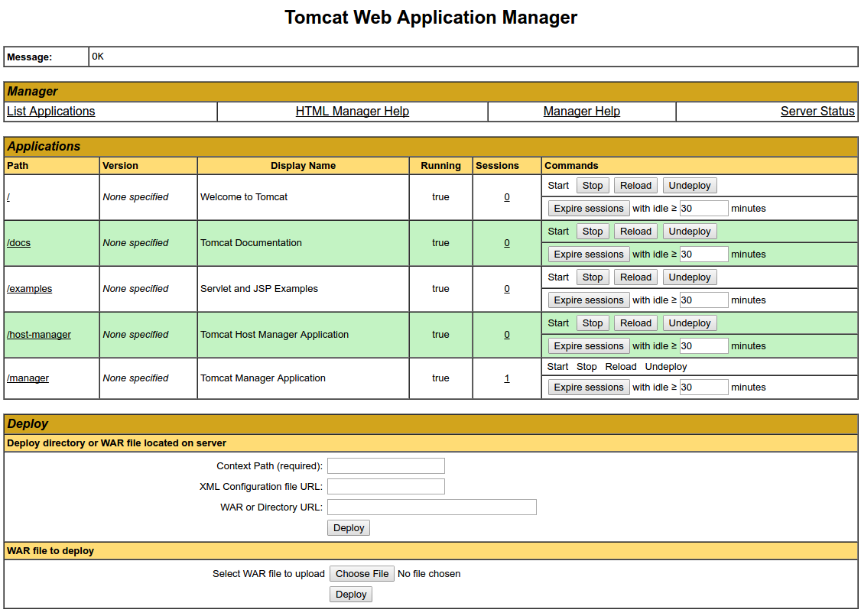Image resolution: width=861 pixels, height=616 pixels.
Task: Click Choose File to select a WAR
Action: click(362, 573)
